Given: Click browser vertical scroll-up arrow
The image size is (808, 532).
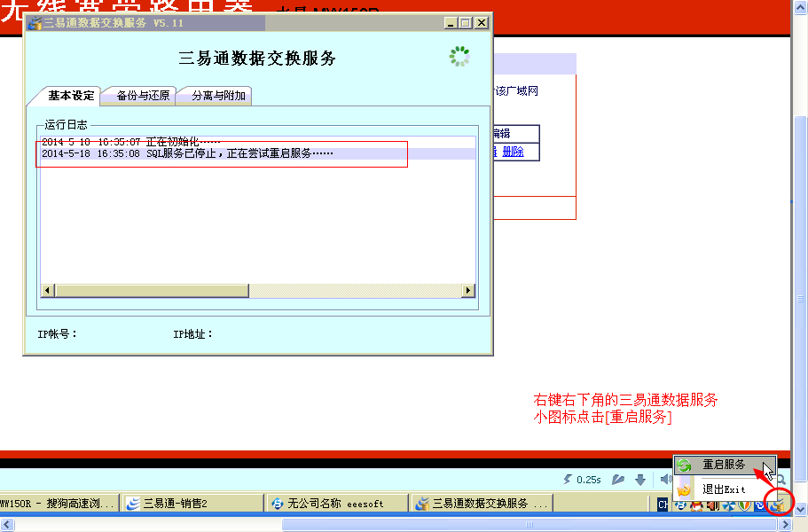Looking at the screenshot, I should (x=800, y=8).
